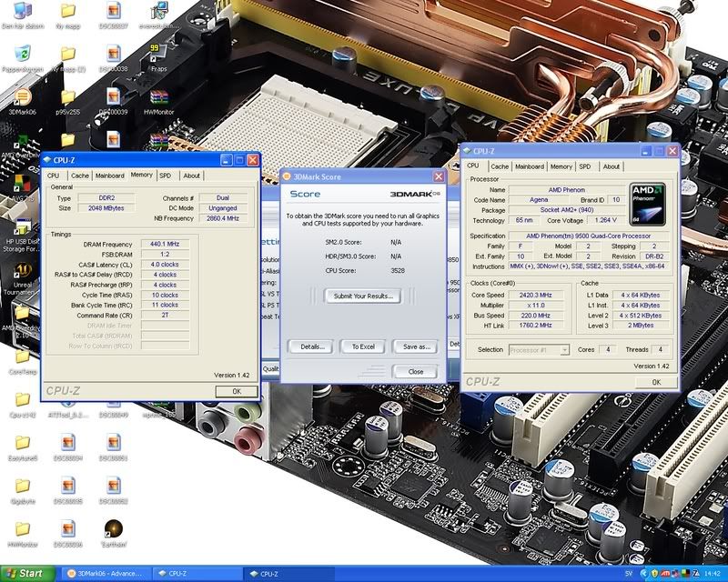Click Submit Your Results button
Image resolution: width=728 pixels, height=582 pixels.
pos(363,296)
